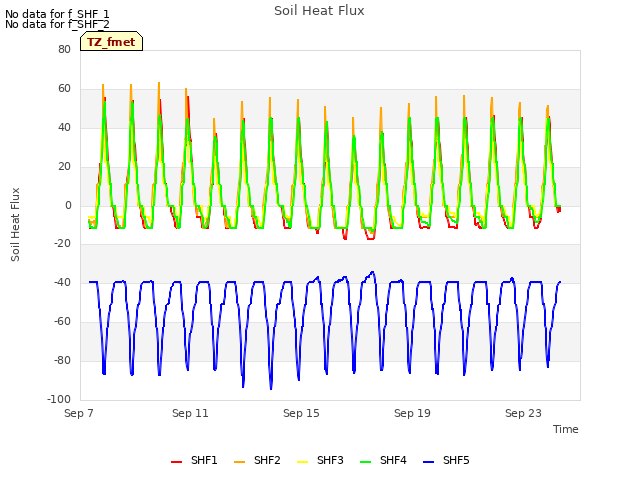
Task: Toggle the SHF5 legend entry
Action: (x=446, y=460)
